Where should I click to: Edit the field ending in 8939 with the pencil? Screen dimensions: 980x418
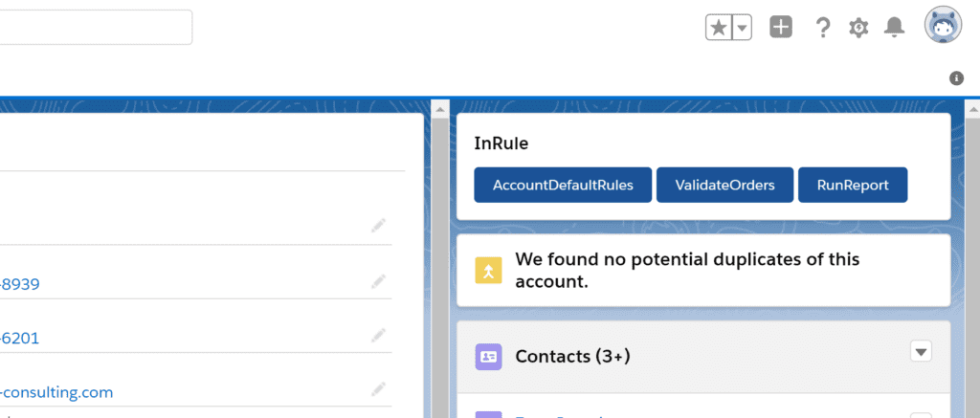point(379,281)
